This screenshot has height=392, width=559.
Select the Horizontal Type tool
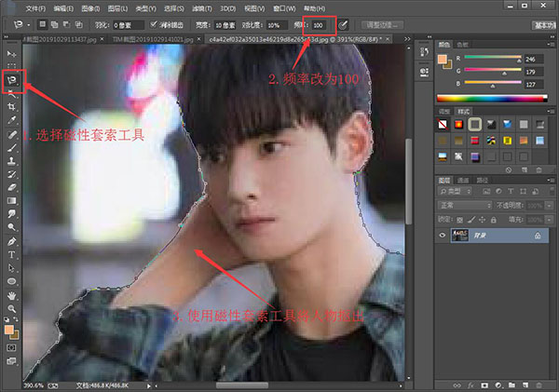11,255
